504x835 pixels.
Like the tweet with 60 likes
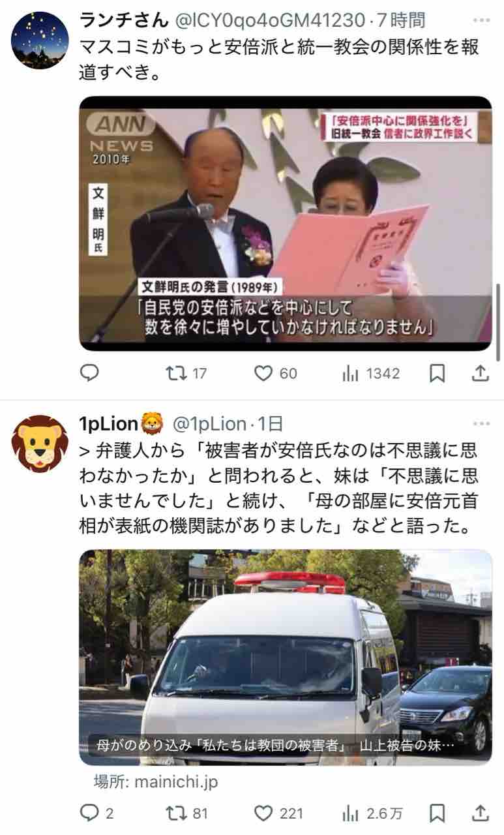(x=274, y=373)
